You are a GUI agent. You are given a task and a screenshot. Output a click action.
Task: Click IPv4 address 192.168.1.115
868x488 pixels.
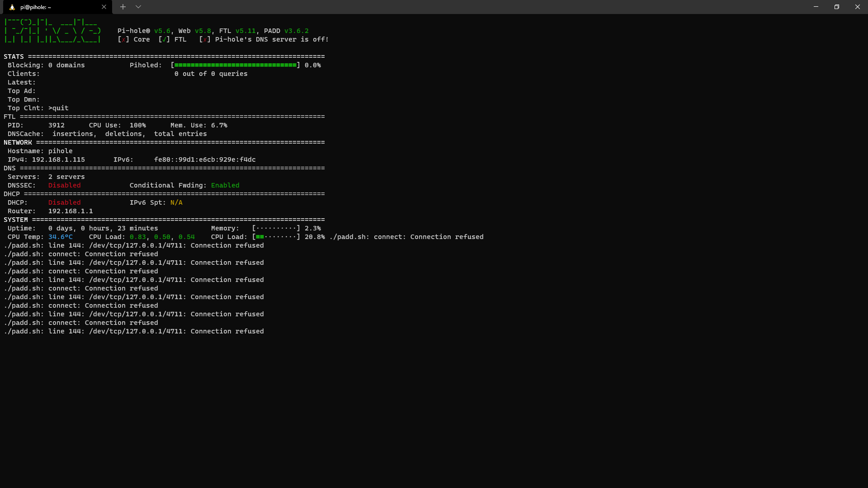pyautogui.click(x=58, y=160)
